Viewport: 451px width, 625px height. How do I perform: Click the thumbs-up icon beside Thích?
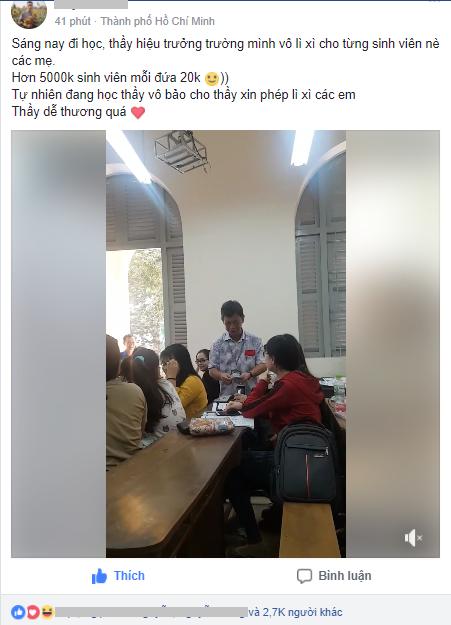(x=99, y=576)
